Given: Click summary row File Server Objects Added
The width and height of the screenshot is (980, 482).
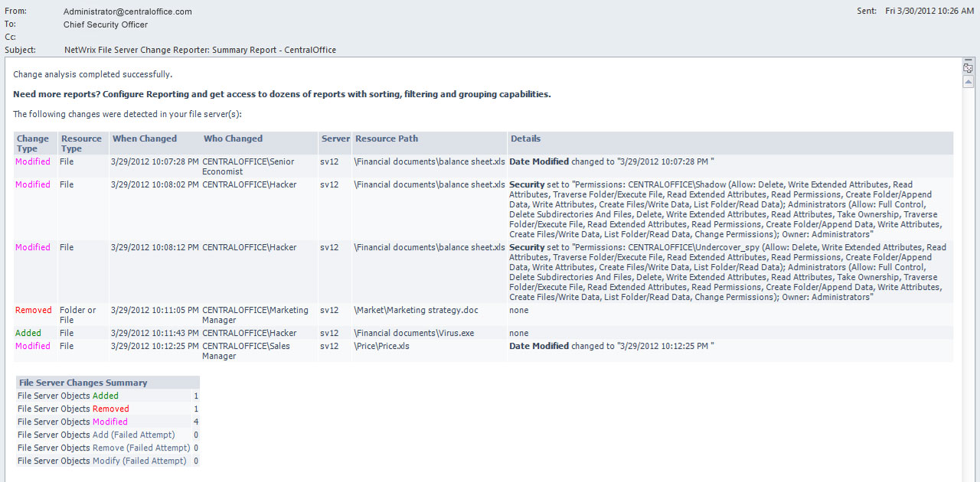Looking at the screenshot, I should click(108, 396).
